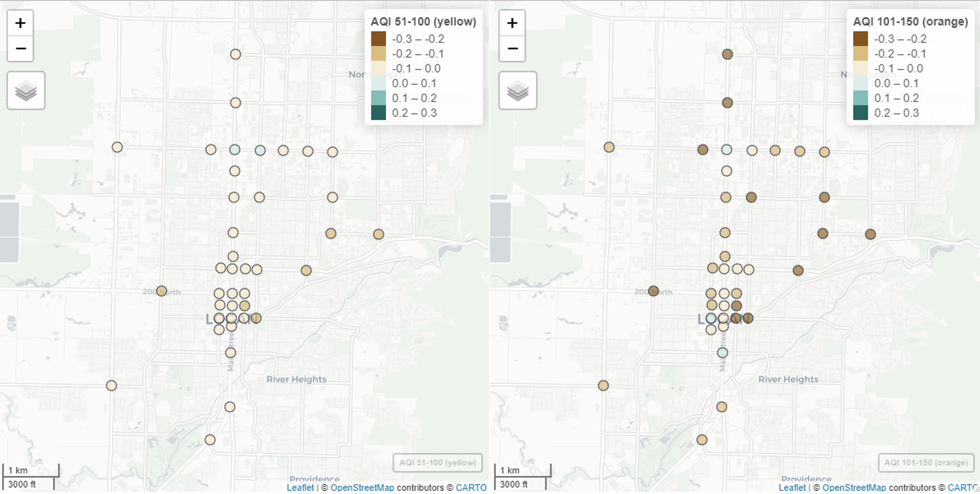The image size is (980, 494).
Task: Zoom out on the right orange AQI map
Action: pyautogui.click(x=512, y=48)
